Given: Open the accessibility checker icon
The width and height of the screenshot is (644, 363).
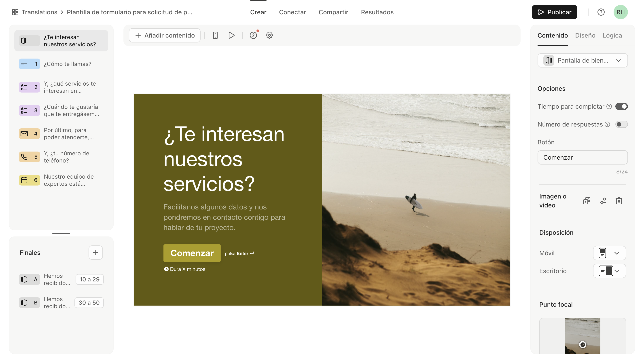Looking at the screenshot, I should [254, 35].
